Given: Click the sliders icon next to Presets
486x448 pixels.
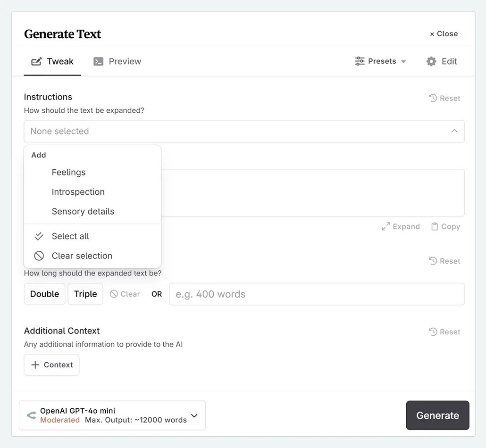Looking at the screenshot, I should coord(359,61).
